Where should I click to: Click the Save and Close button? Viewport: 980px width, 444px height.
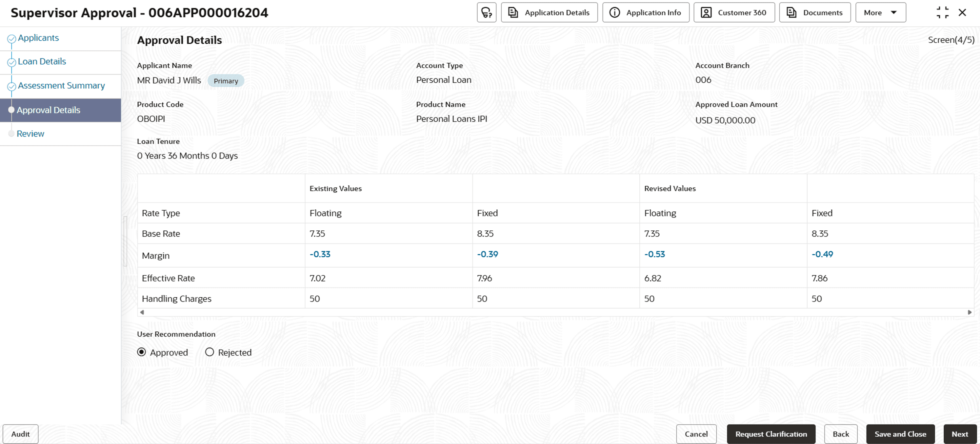pos(900,434)
